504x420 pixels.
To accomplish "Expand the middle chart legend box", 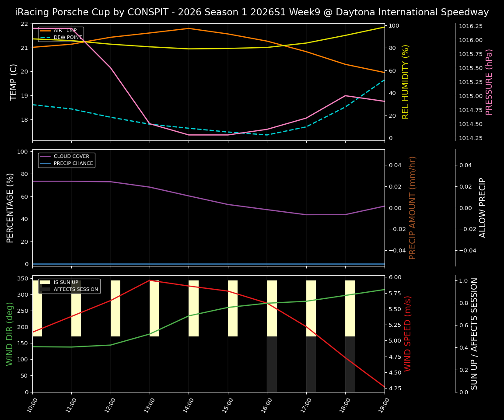I will (66, 159).
